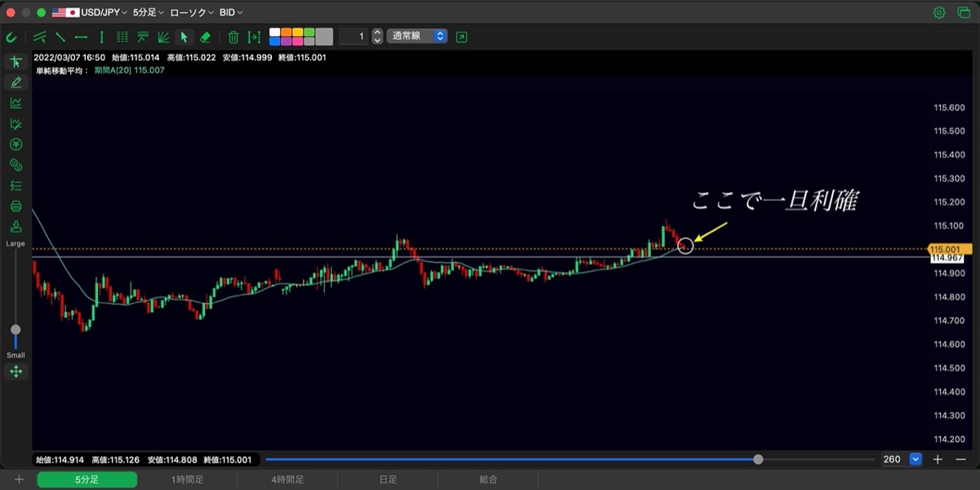Click the pop-out arrow toolbar icon
The image size is (980, 490).
click(x=462, y=37)
